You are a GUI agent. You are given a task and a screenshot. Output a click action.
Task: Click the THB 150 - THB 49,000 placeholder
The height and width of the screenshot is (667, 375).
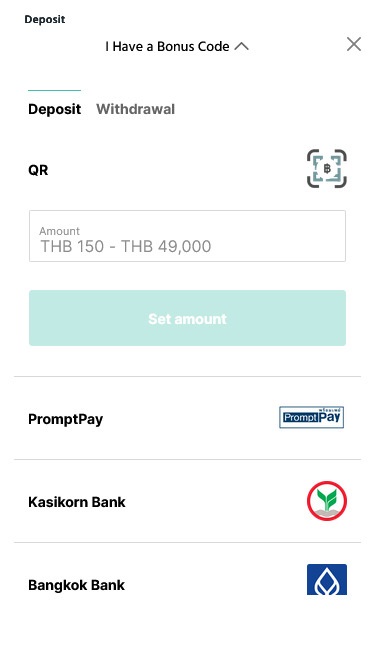pyautogui.click(x=125, y=246)
